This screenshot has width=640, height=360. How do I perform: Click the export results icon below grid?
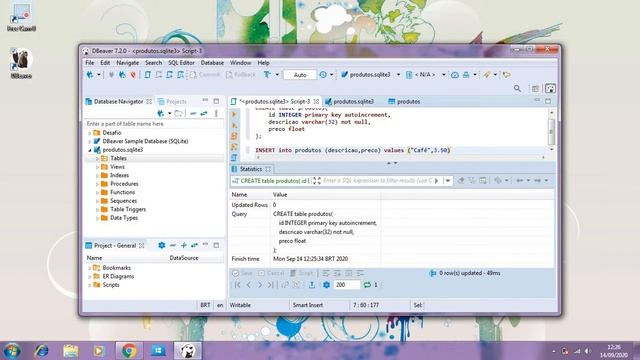312,285
